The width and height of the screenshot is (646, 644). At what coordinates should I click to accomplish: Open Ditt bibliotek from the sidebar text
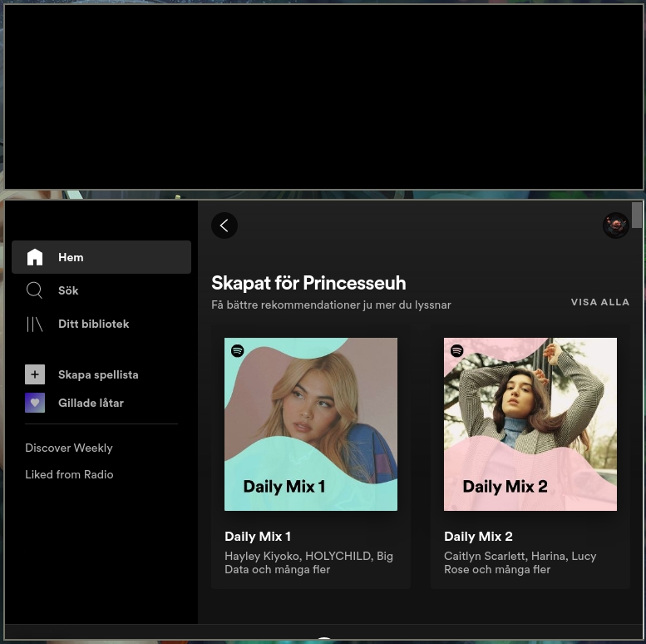point(93,324)
